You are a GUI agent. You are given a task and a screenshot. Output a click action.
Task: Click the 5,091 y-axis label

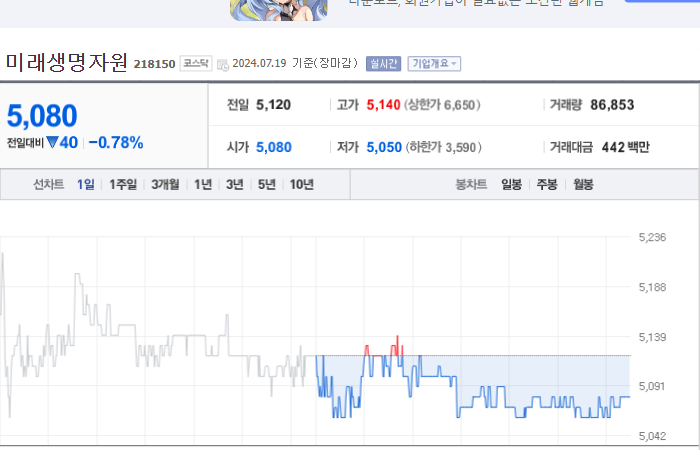point(652,386)
